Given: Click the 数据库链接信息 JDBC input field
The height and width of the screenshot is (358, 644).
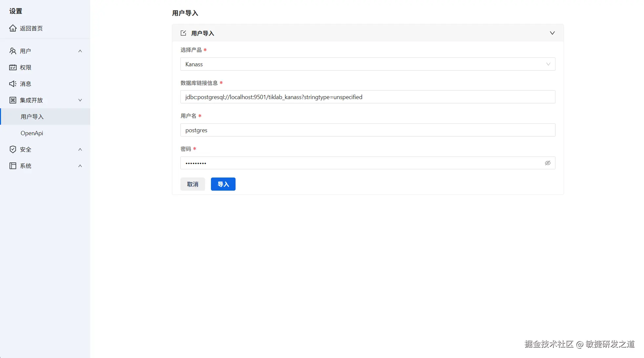Looking at the screenshot, I should coord(367,97).
